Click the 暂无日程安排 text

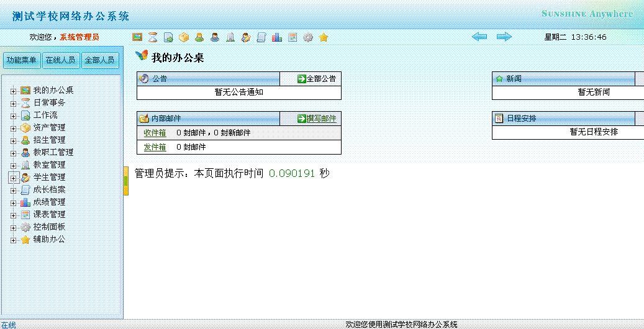click(x=594, y=132)
